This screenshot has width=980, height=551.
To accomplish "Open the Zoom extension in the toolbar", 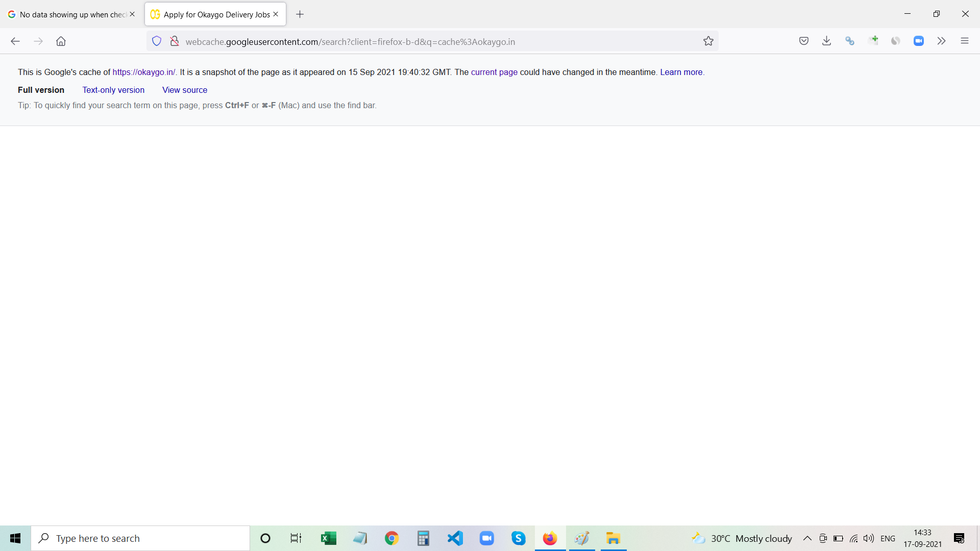I will (919, 41).
